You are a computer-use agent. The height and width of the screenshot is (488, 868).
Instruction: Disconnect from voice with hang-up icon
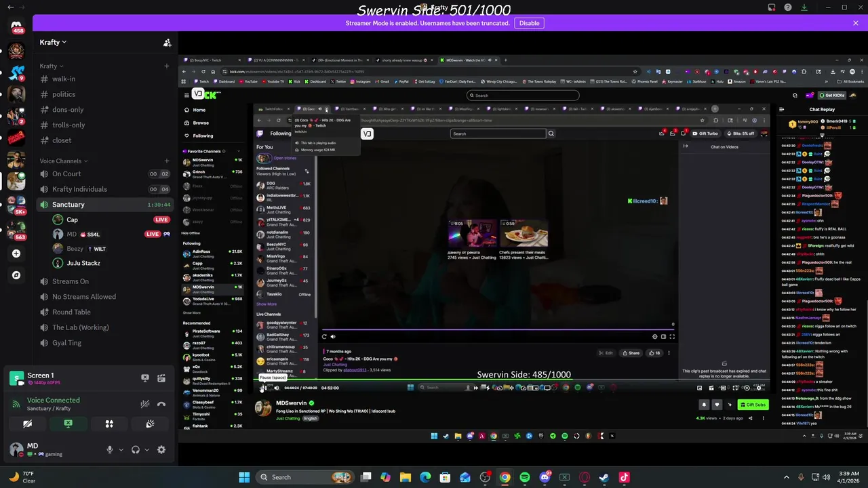click(161, 404)
